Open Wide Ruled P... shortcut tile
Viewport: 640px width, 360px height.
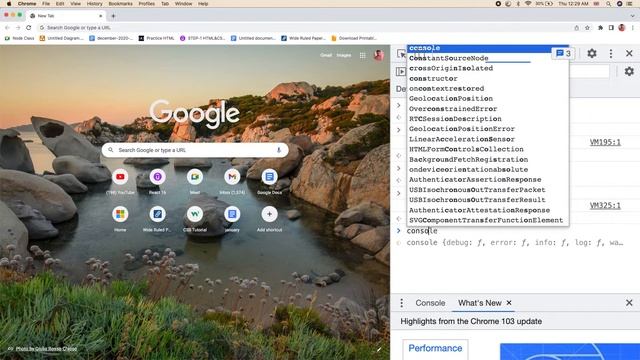tap(157, 214)
